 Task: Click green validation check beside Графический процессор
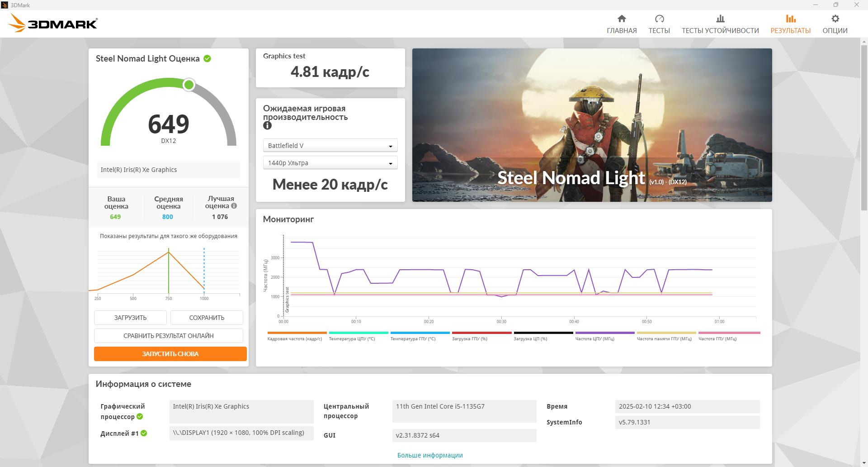(x=140, y=416)
